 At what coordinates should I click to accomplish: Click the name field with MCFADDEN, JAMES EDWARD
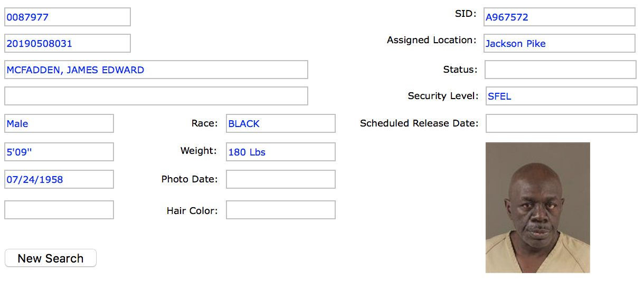click(156, 70)
